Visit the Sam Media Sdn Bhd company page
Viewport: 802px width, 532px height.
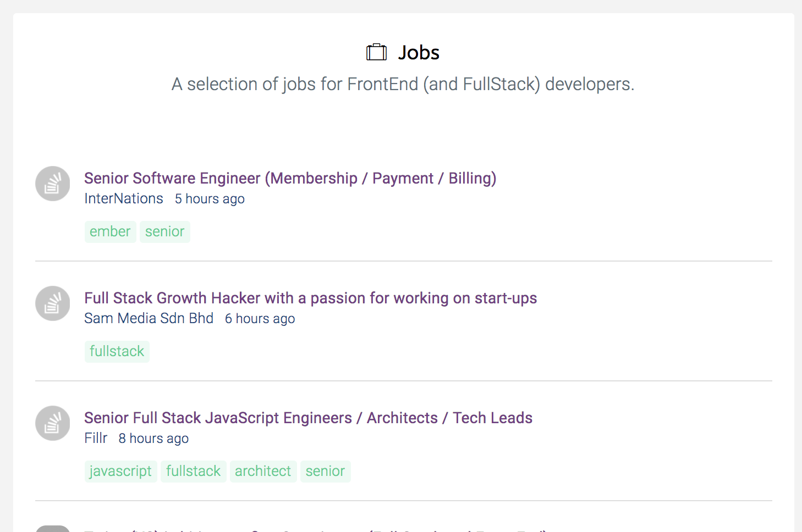[x=149, y=318]
